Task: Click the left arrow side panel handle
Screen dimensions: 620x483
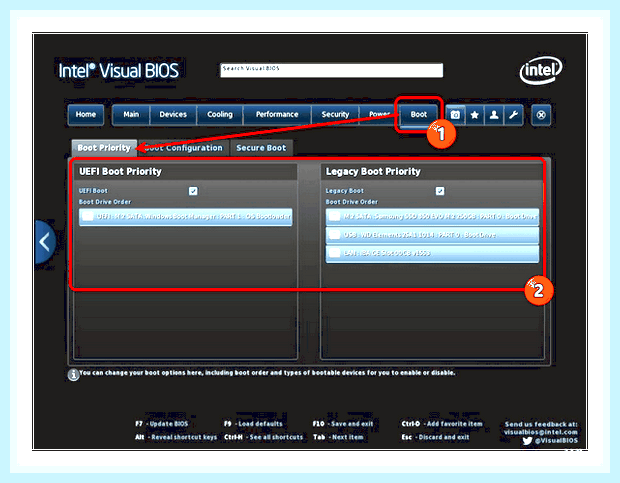Action: pos(45,242)
